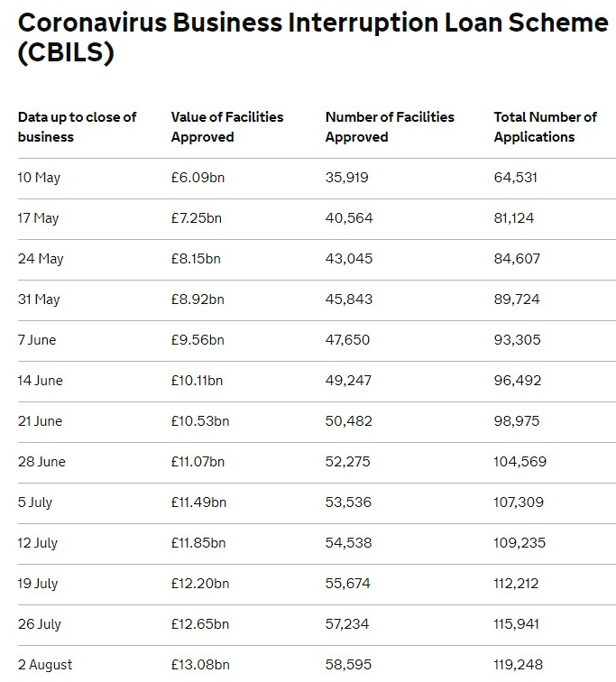Image resolution: width=616 pixels, height=682 pixels.
Task: Click the 115,941 applications cell
Action: 516,624
